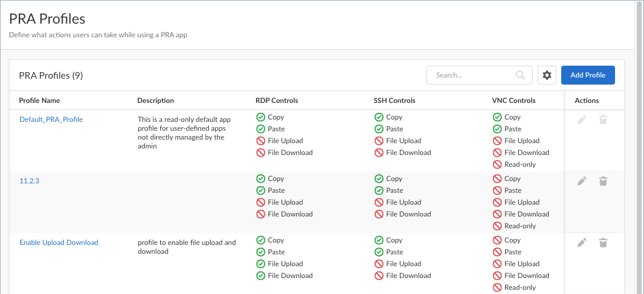The width and height of the screenshot is (644, 294).
Task: Open the Enable Upload Download profile link
Action: [59, 243]
